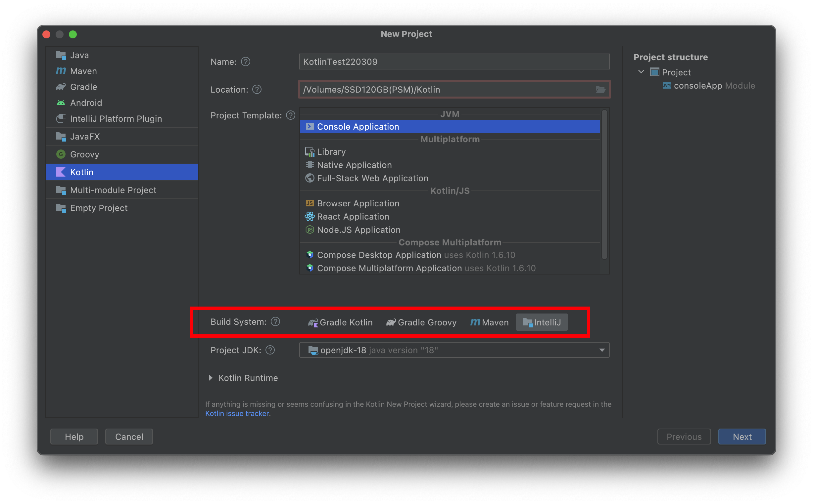The image size is (813, 504).
Task: Click the Multi-module Project icon
Action: pos(61,190)
